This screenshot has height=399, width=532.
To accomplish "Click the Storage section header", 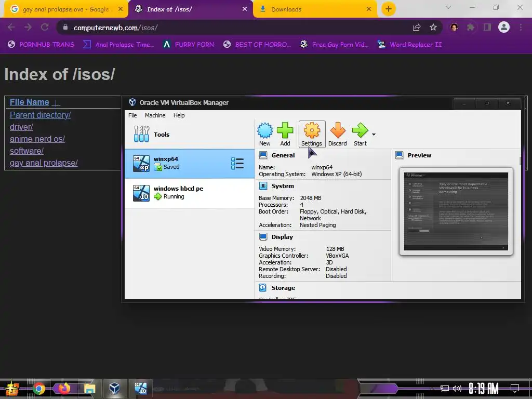I will click(283, 288).
